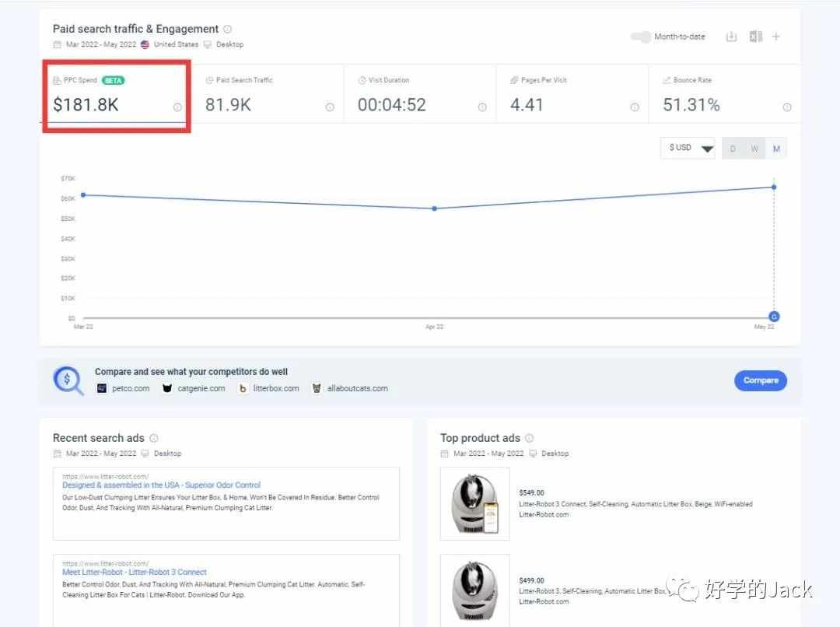Select the Visit Duration 00:04:52 tab
This screenshot has height=627, width=840.
point(420,94)
